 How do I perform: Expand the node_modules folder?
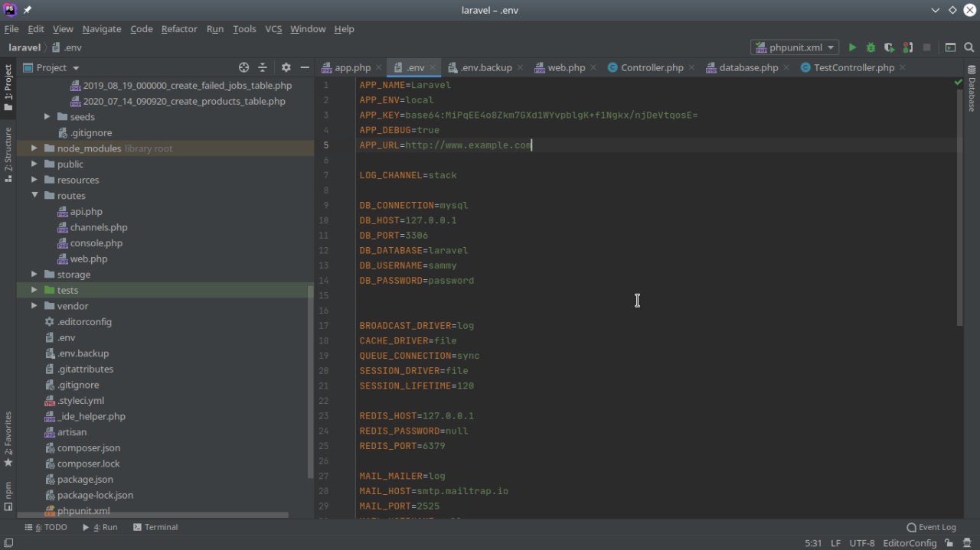pos(34,148)
